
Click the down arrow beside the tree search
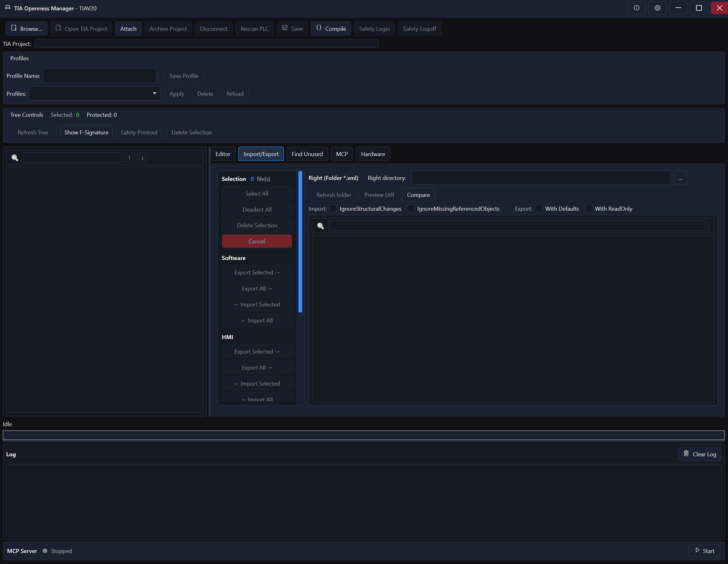[x=142, y=157]
